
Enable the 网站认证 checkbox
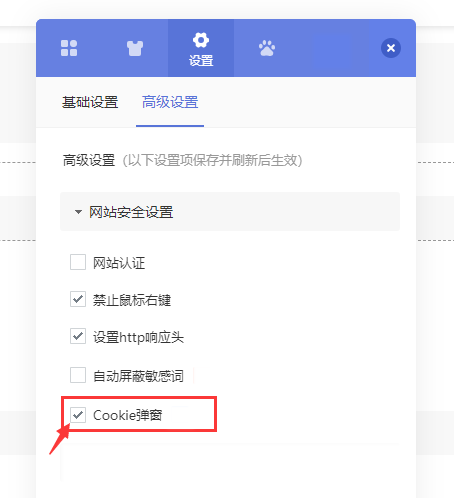pyautogui.click(x=78, y=262)
